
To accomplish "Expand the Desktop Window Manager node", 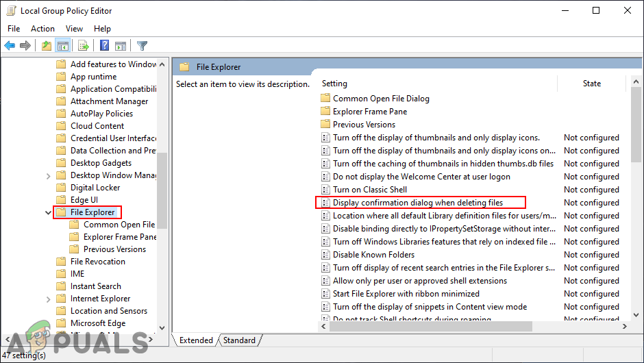I will click(48, 176).
